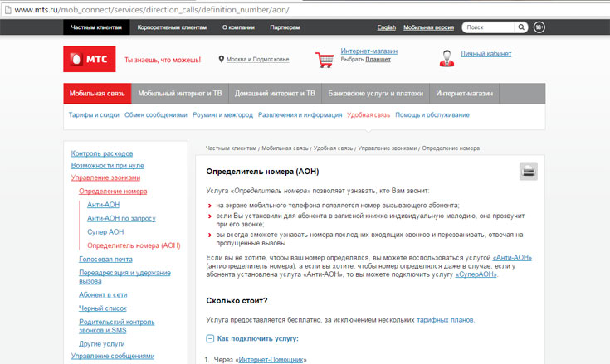The width and height of the screenshot is (610, 364).
Task: Expand 'Управление сообщениями' in sidebar
Action: [x=112, y=356]
